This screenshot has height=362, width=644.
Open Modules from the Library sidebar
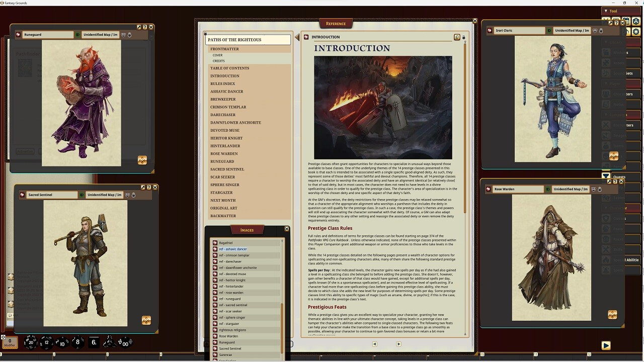pyautogui.click(x=621, y=52)
